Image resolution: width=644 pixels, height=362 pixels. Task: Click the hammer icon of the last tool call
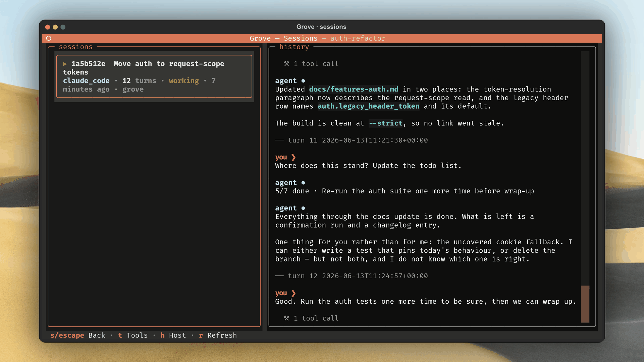tap(286, 318)
